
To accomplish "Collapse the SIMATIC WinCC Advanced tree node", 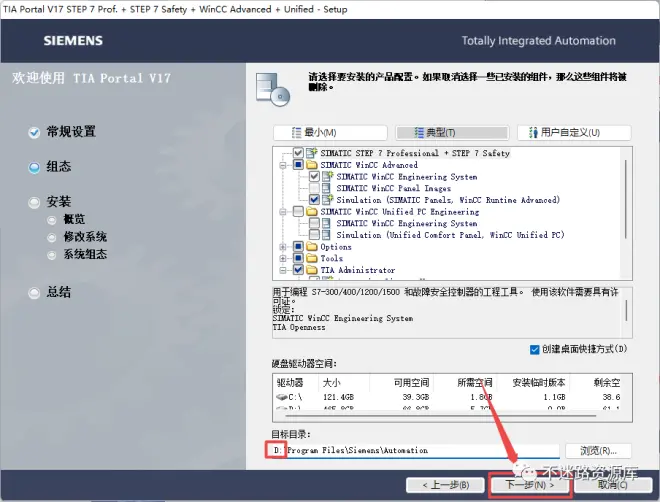I will click(283, 165).
